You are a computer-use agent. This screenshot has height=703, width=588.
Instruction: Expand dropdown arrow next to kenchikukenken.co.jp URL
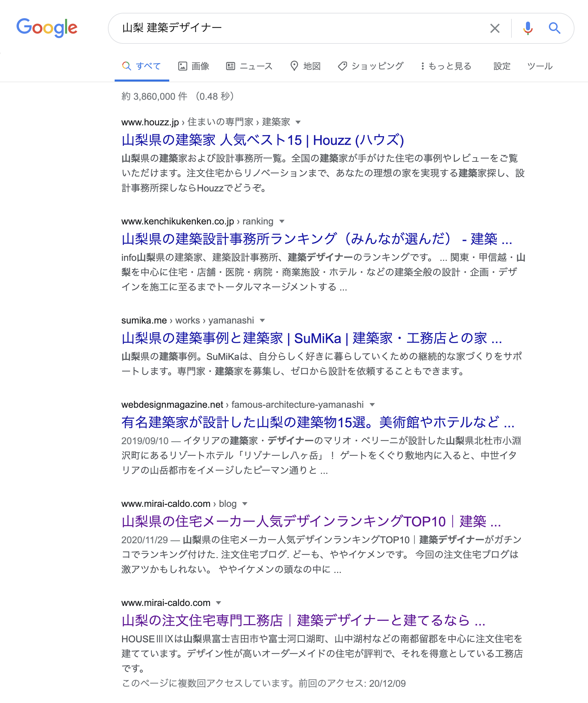[282, 221]
